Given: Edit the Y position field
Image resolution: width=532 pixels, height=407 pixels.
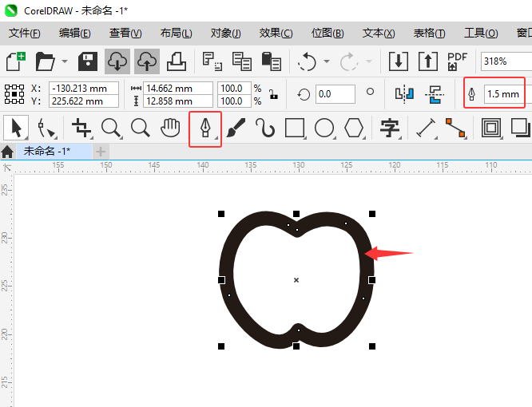Looking at the screenshot, I should 84,101.
